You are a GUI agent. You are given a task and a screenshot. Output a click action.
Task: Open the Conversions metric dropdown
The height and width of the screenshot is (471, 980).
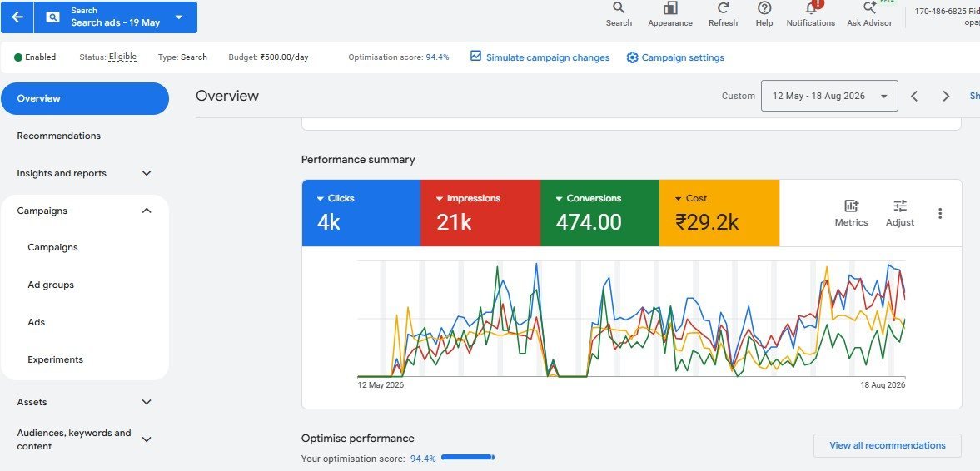point(588,198)
